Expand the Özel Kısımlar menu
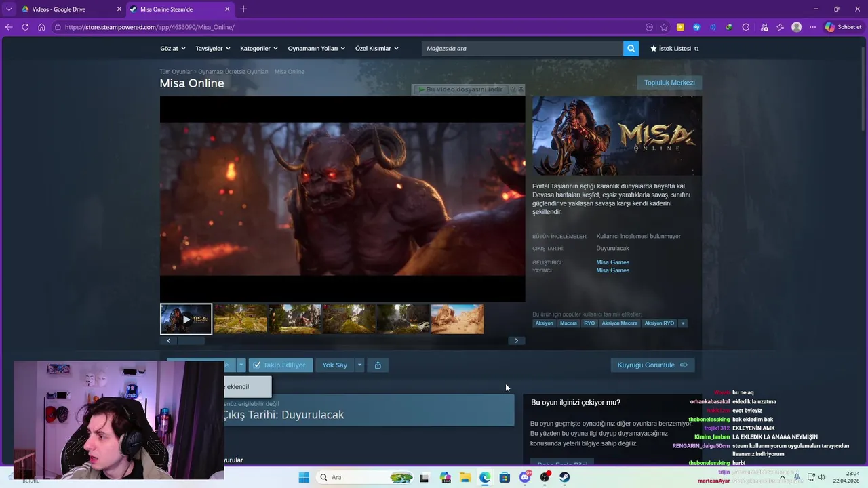The width and height of the screenshot is (868, 488). (376, 49)
